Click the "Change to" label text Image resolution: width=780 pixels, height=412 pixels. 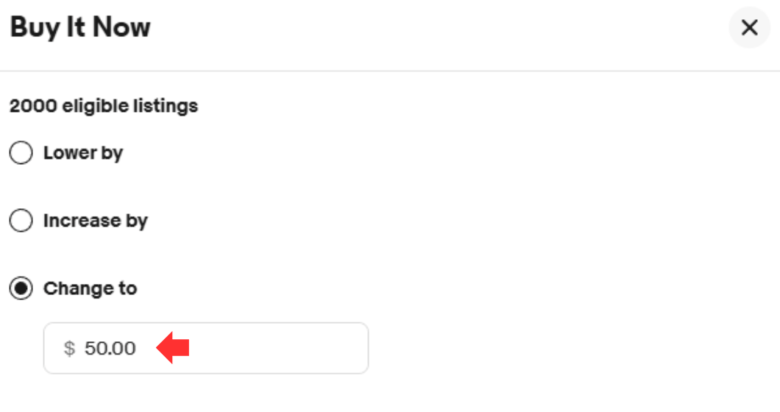click(x=90, y=289)
